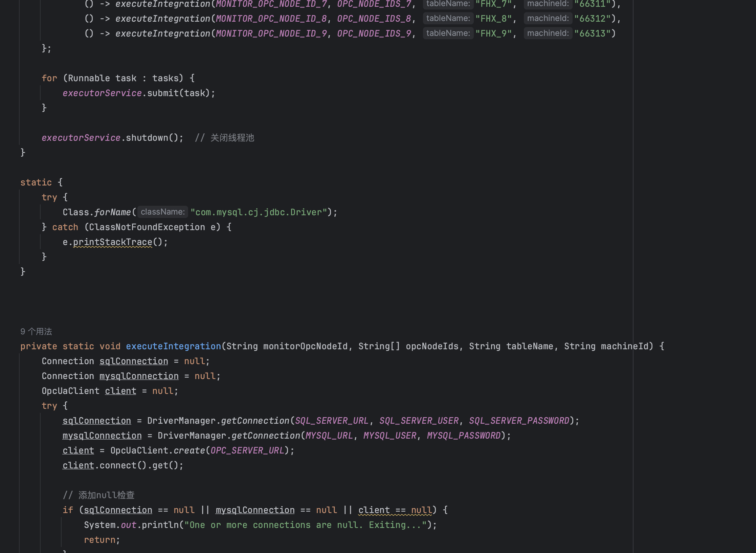Click MYSQL_USER constant
The width and height of the screenshot is (756, 553).
390,436
